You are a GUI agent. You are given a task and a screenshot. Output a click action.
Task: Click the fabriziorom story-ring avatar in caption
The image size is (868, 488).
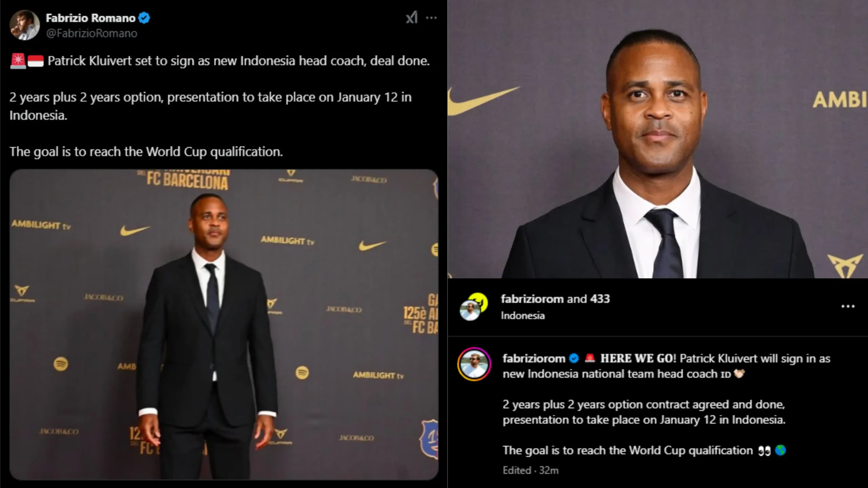coord(474,364)
